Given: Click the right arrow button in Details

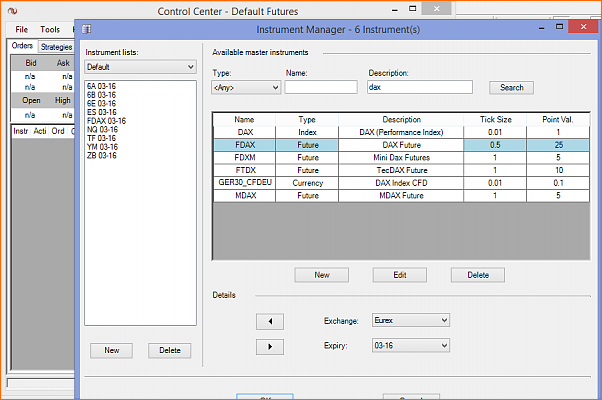Looking at the screenshot, I should 270,347.
